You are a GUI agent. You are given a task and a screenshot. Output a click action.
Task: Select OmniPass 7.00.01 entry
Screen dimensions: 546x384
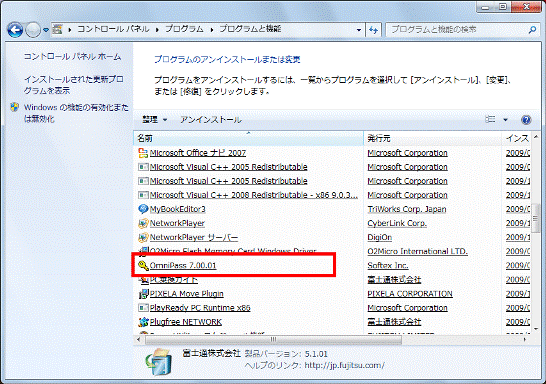[183, 265]
